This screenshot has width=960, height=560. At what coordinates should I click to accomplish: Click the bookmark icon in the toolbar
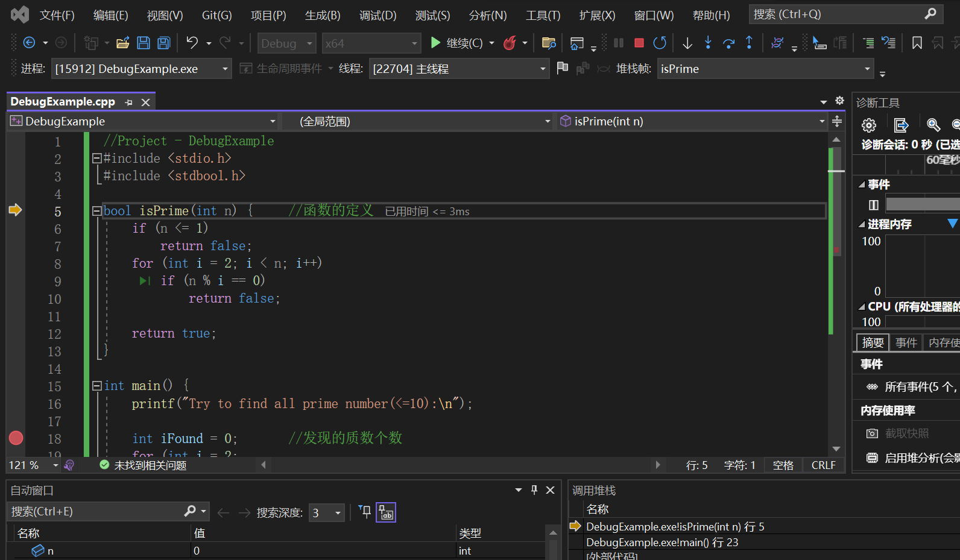pyautogui.click(x=917, y=43)
